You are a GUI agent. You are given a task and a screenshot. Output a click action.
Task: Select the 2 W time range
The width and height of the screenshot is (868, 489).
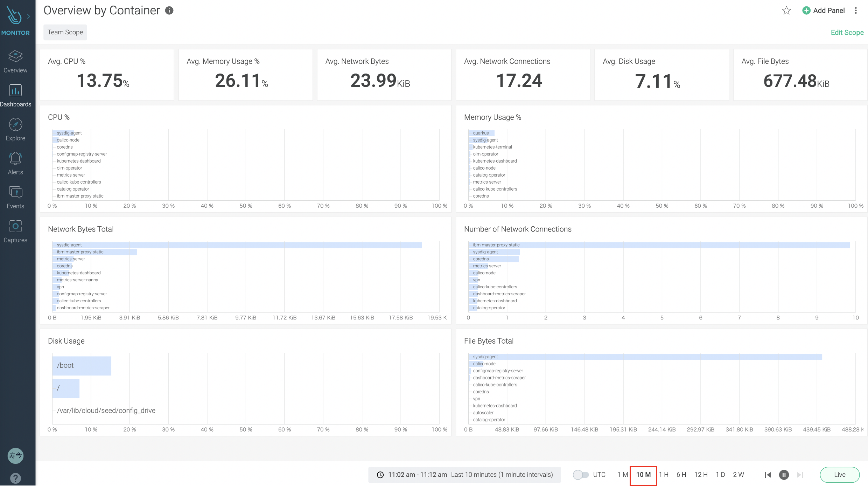point(738,475)
